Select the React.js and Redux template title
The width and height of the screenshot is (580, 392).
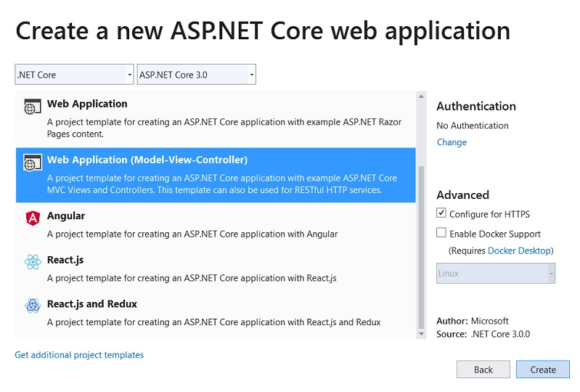[x=91, y=304]
